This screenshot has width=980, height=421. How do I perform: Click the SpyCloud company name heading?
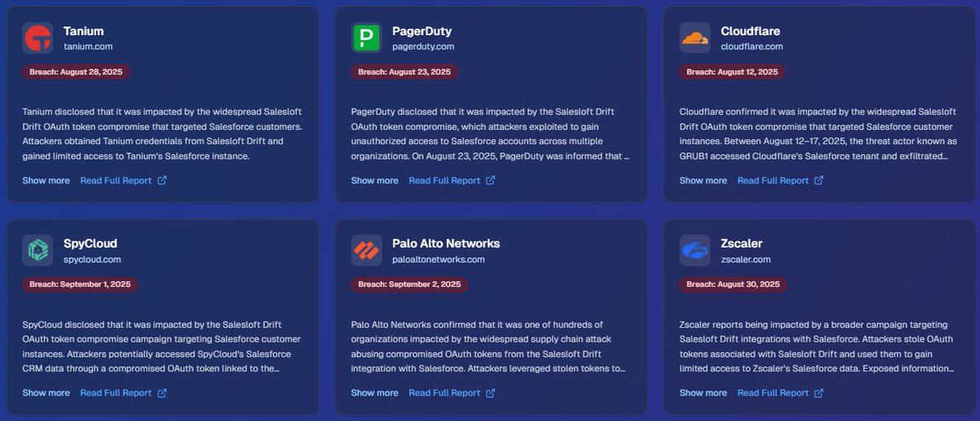(x=91, y=244)
